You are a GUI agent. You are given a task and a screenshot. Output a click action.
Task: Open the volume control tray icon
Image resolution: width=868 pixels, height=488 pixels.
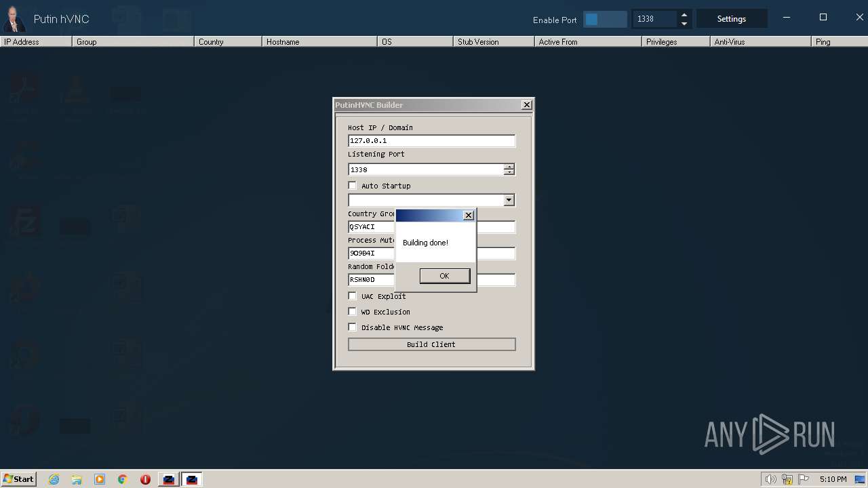tap(770, 479)
